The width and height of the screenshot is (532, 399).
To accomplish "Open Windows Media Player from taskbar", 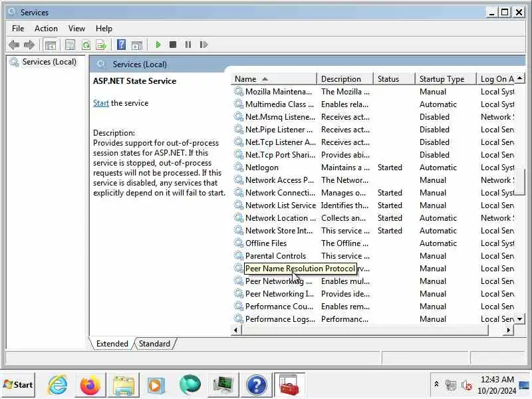I will pos(156,386).
